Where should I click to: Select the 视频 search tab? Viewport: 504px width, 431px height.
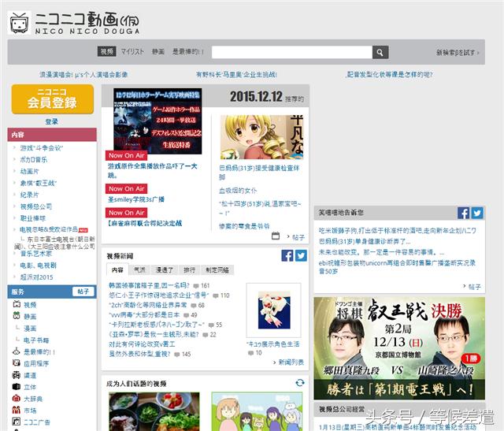point(107,52)
